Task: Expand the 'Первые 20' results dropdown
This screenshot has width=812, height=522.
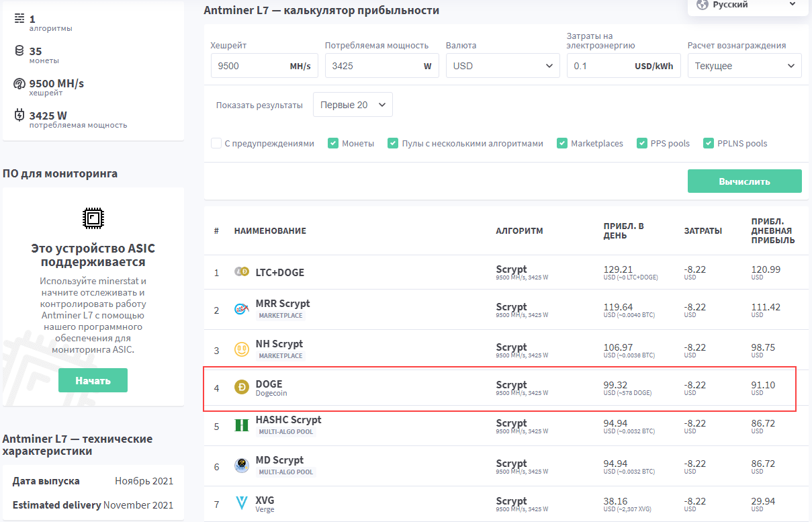Action: coord(353,105)
